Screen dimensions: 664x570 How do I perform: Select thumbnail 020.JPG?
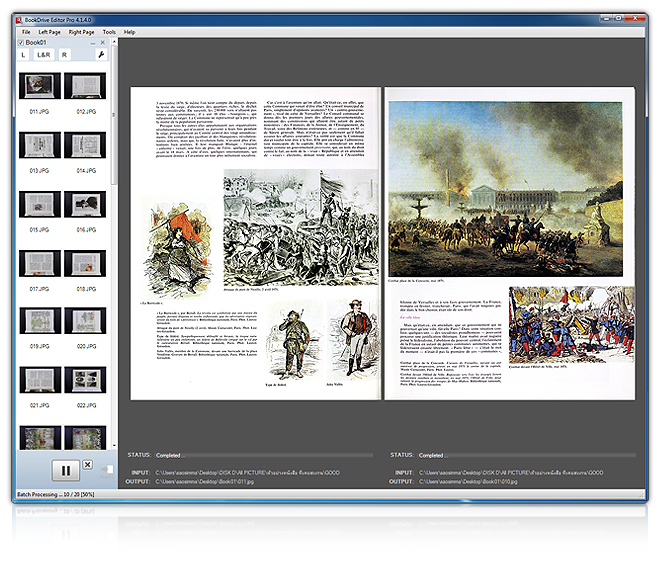point(85,321)
